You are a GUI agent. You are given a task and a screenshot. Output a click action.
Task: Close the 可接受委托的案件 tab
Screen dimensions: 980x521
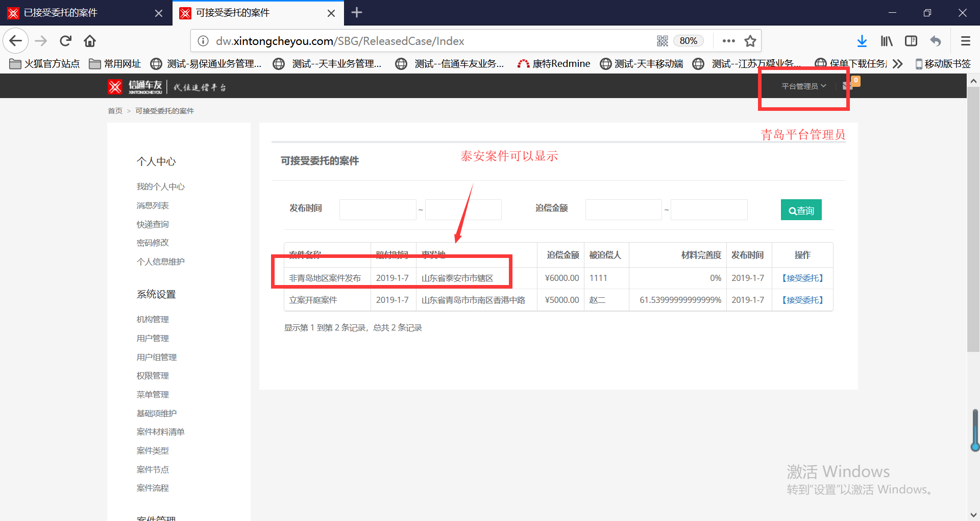pos(331,13)
